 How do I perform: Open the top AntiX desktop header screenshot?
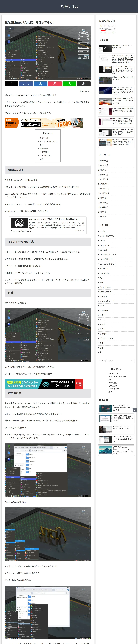(48, 53)
